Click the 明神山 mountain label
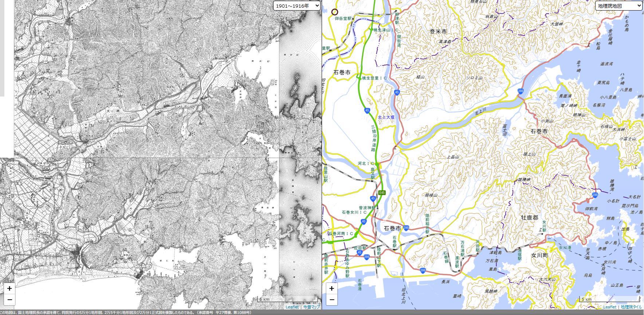644x315 pixels. [579, 115]
